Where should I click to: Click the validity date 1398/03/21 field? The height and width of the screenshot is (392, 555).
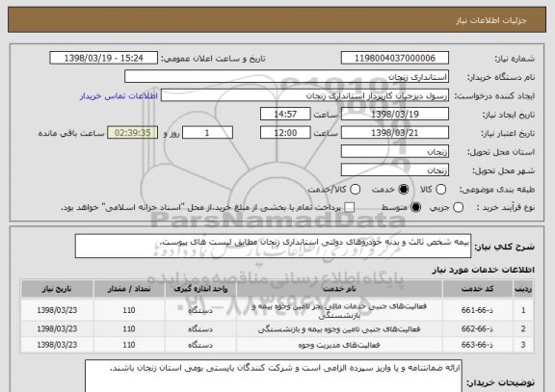[x=395, y=133]
